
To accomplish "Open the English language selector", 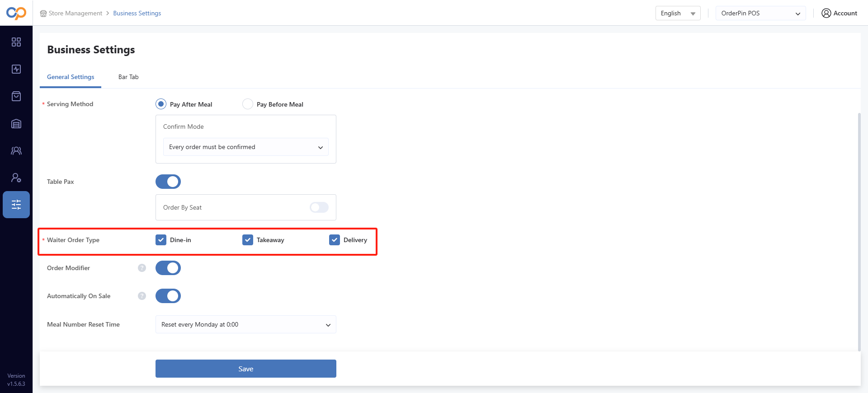I will [678, 14].
